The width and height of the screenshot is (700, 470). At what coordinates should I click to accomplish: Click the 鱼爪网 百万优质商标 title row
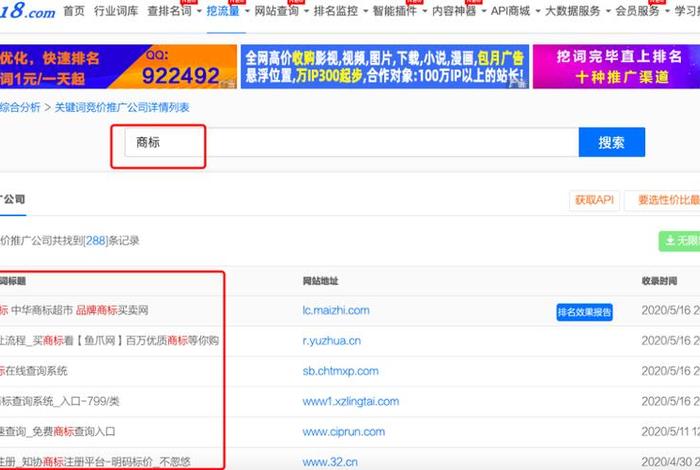[x=109, y=341]
